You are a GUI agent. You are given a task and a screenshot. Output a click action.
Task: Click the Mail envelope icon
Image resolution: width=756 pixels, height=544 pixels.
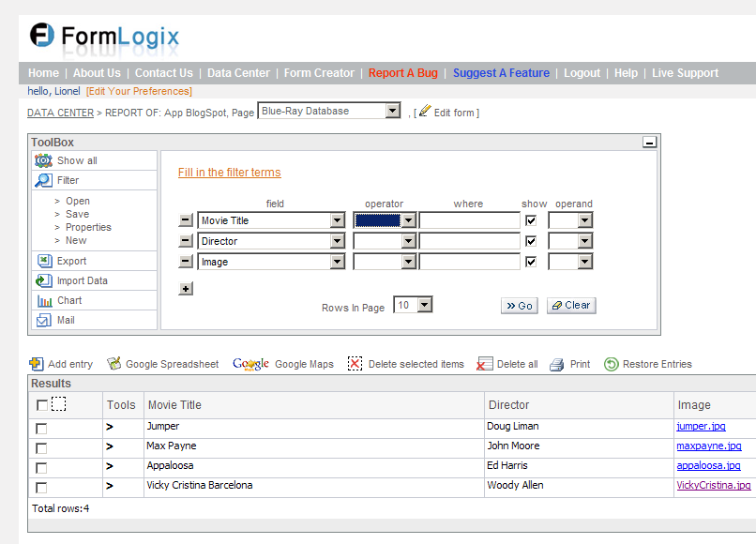[44, 320]
